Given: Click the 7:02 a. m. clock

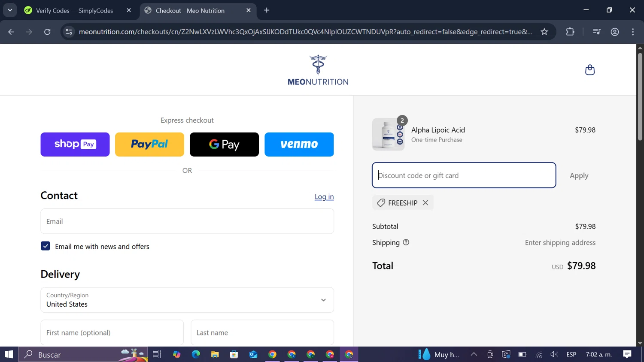Looking at the screenshot, I should 598,354.
